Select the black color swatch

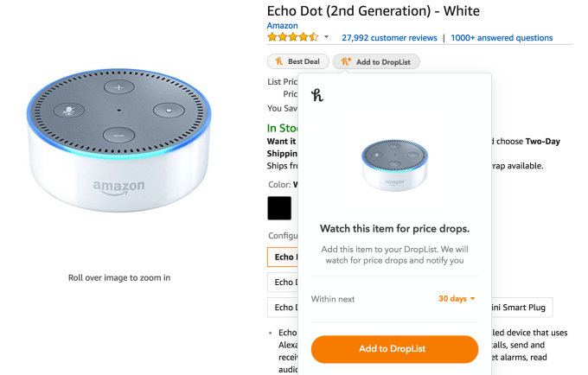point(279,209)
